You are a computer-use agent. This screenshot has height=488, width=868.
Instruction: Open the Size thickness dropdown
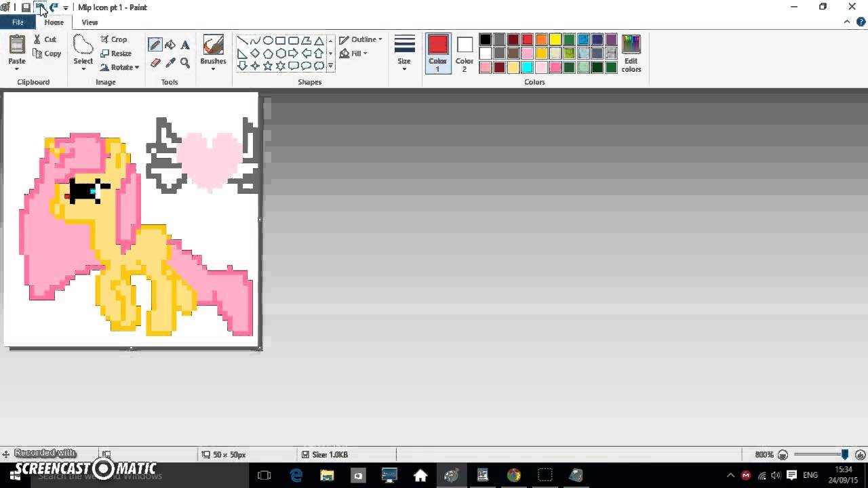pyautogui.click(x=404, y=53)
